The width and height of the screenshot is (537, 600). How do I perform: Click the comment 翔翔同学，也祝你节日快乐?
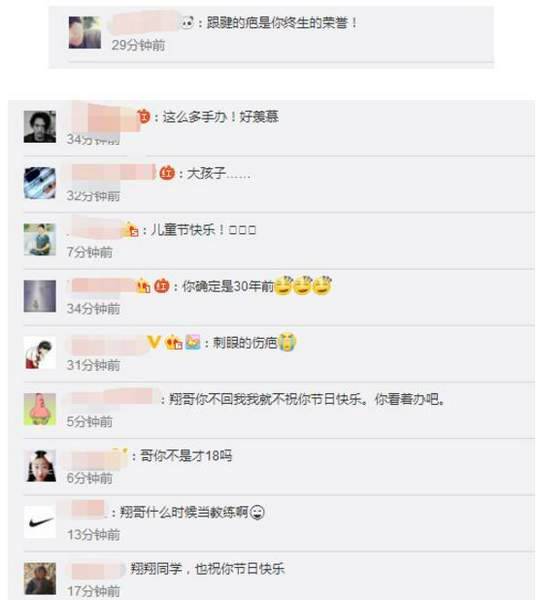[x=207, y=569]
